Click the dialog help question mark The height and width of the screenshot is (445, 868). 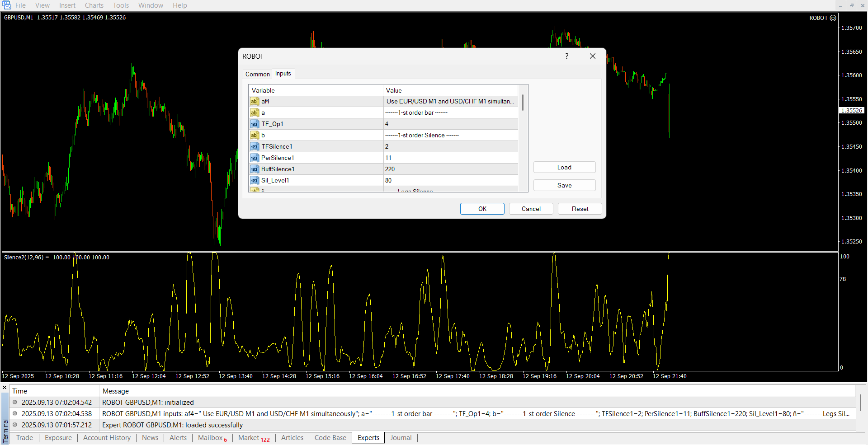coord(566,56)
